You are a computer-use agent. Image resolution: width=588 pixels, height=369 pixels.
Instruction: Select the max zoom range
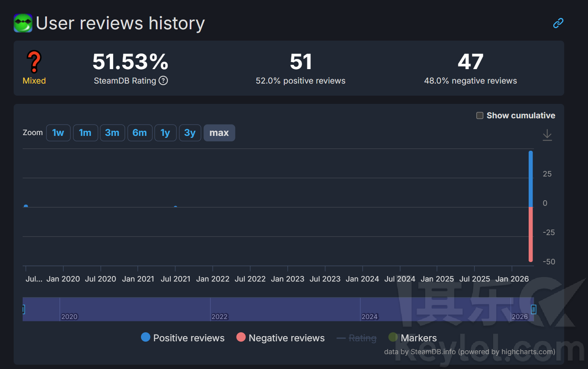[219, 133]
